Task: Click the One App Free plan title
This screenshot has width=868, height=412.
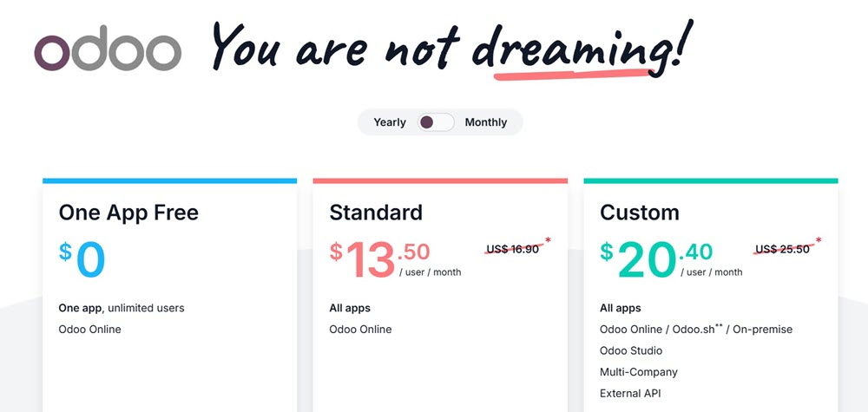Action: 128,213
